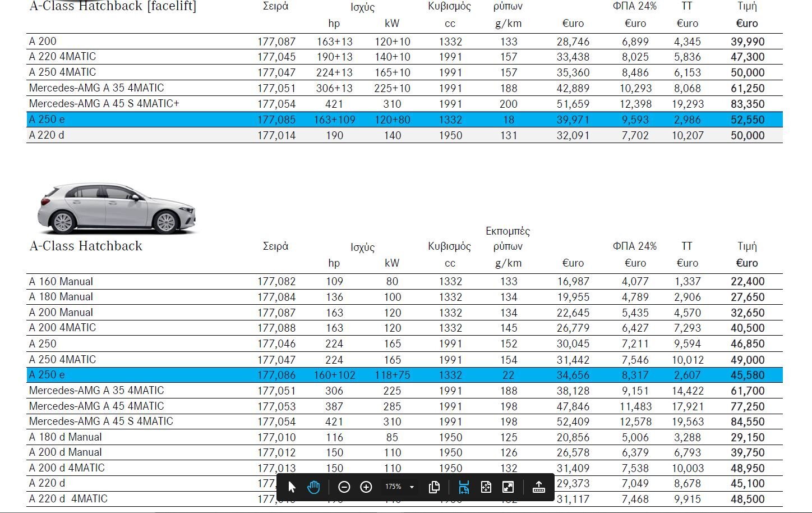This screenshot has width=812, height=513.
Task: Click the 118+75 kW value
Action: click(x=393, y=375)
